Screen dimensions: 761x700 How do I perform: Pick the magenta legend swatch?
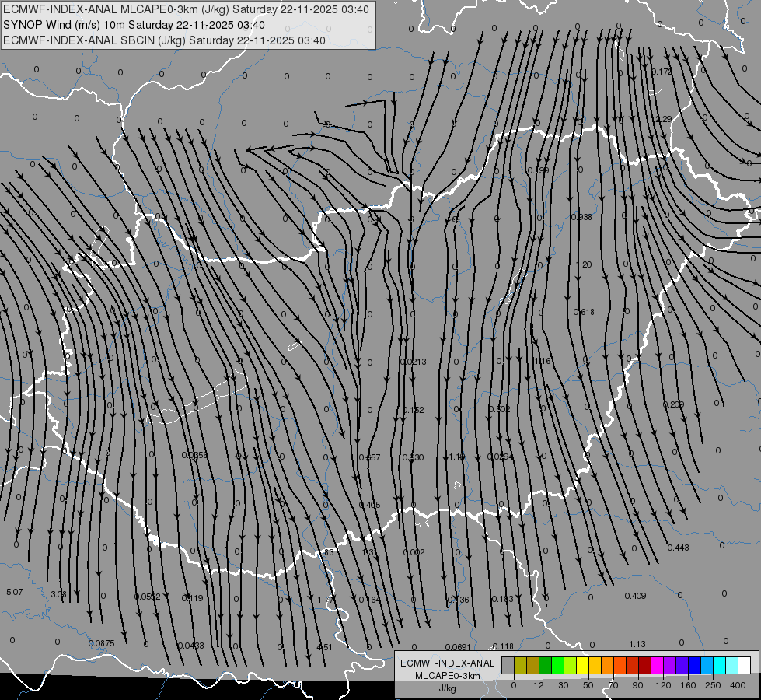[658, 666]
